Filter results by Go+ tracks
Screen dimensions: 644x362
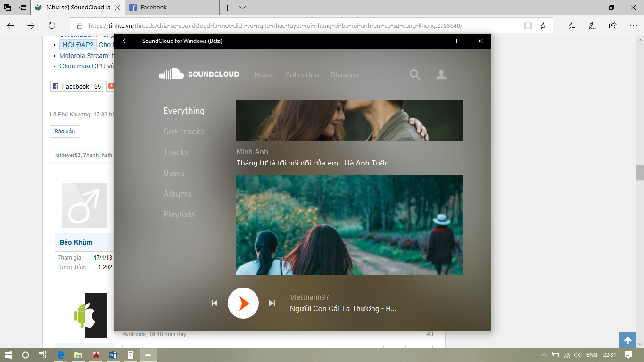click(x=184, y=132)
